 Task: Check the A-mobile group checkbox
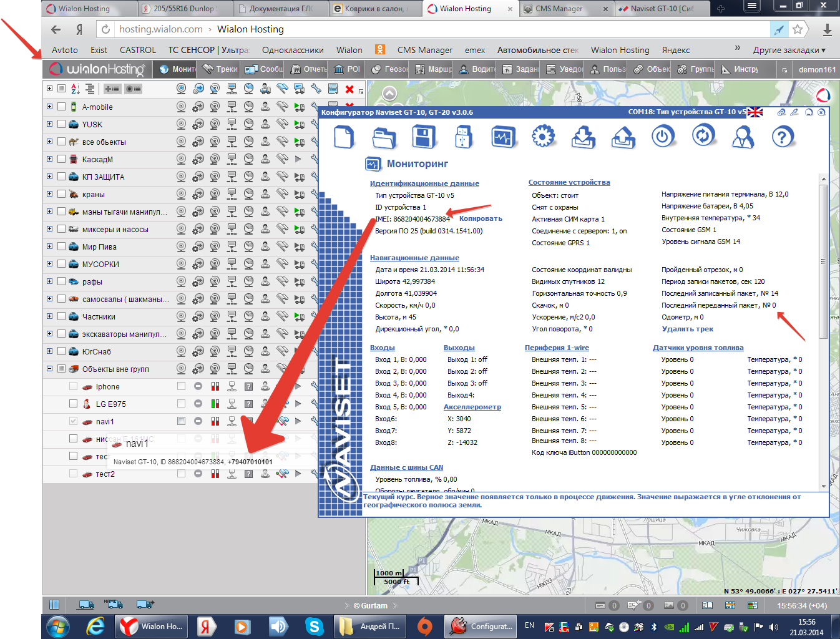pos(62,107)
